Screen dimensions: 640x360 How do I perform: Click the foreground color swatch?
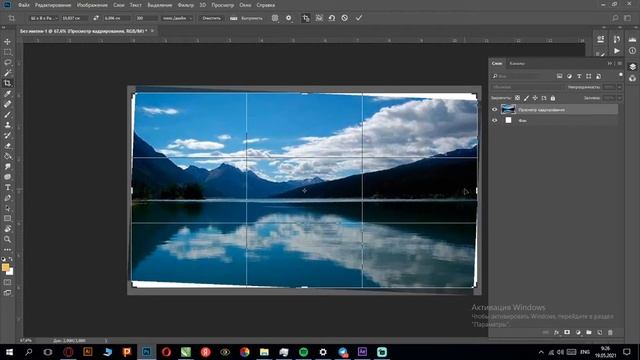coord(5,268)
